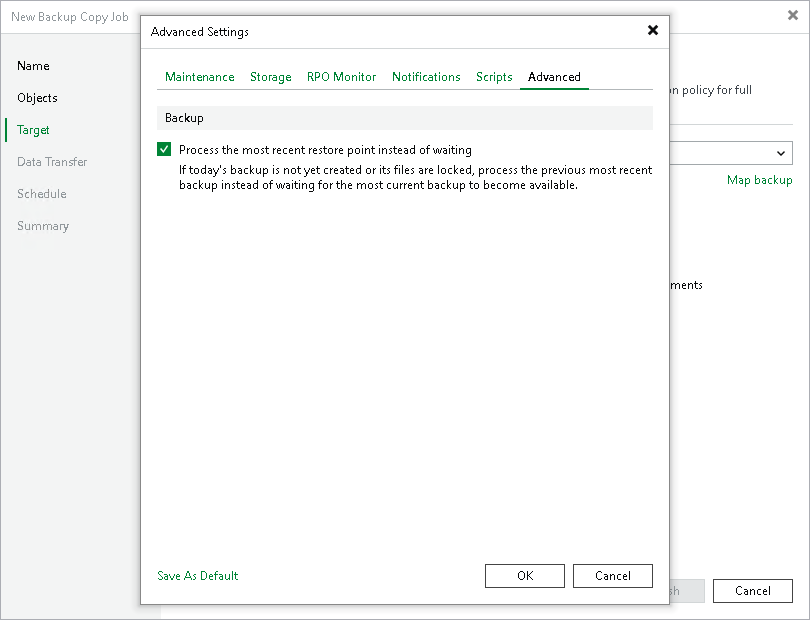Select the Objects wizard step

38,98
